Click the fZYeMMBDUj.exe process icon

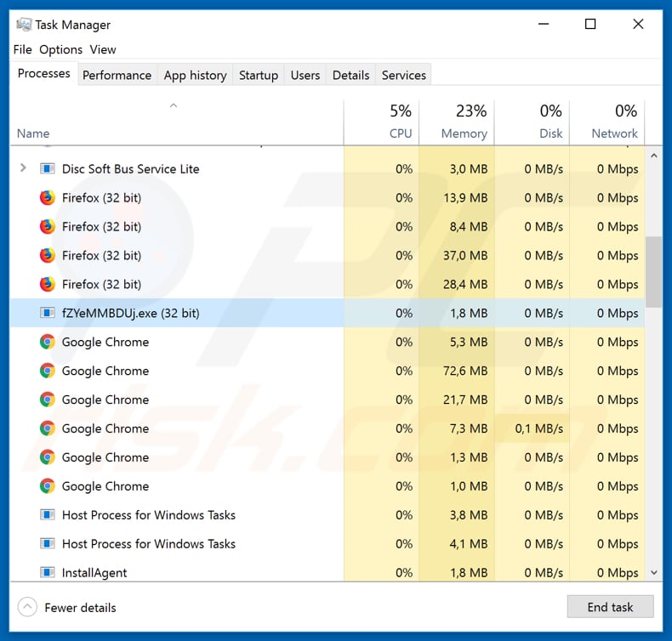click(47, 313)
